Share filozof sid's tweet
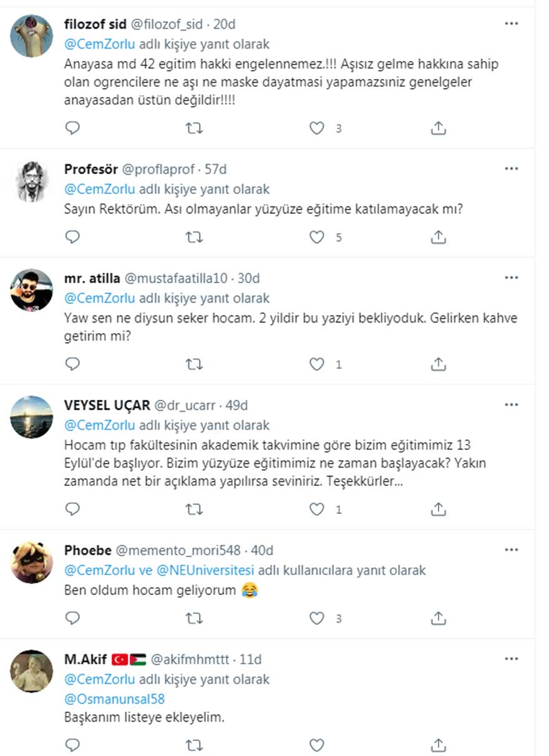549x756 pixels. (439, 128)
